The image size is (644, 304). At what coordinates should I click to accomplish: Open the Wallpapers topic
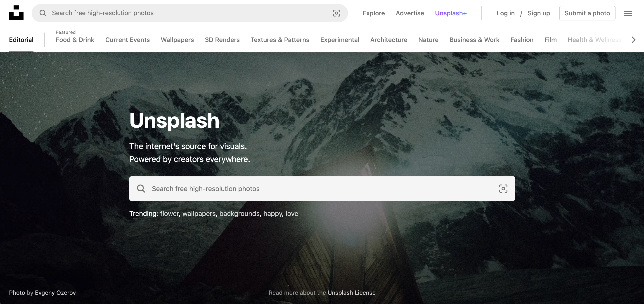click(x=177, y=40)
